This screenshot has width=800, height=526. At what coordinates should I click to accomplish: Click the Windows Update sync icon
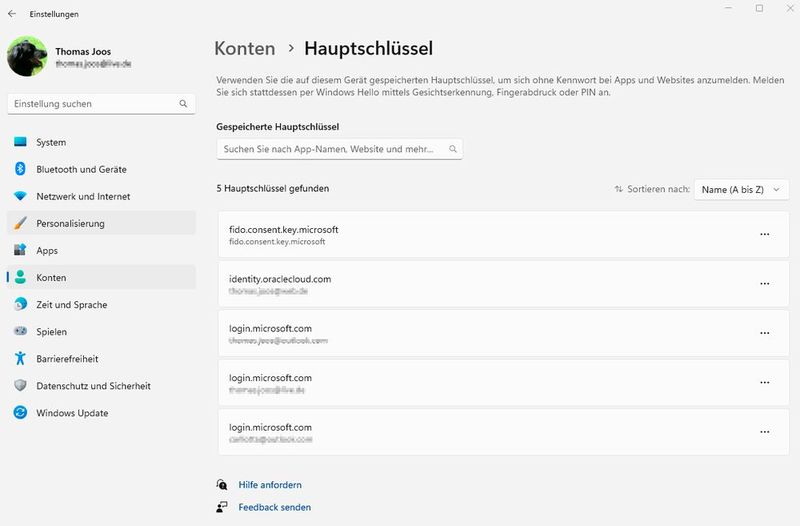tap(20, 412)
